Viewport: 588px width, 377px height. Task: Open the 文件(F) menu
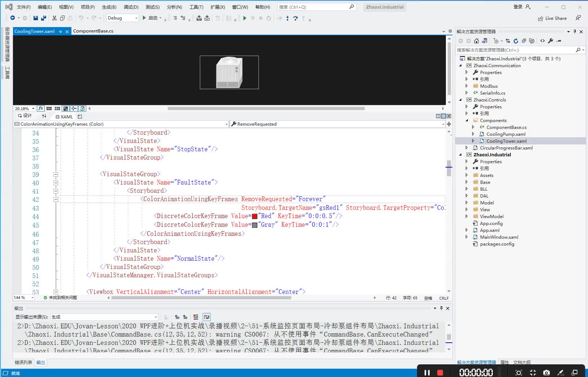[23, 7]
